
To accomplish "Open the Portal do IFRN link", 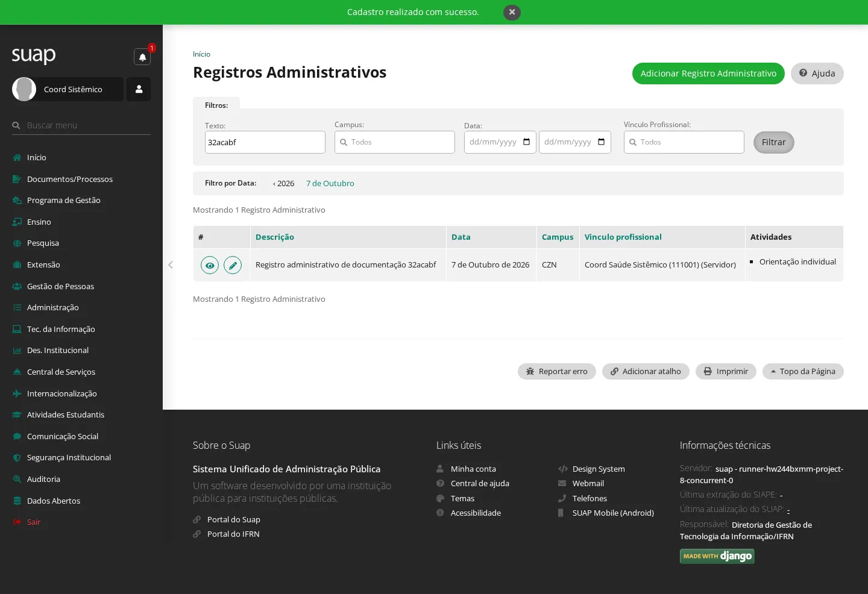I will tap(233, 534).
